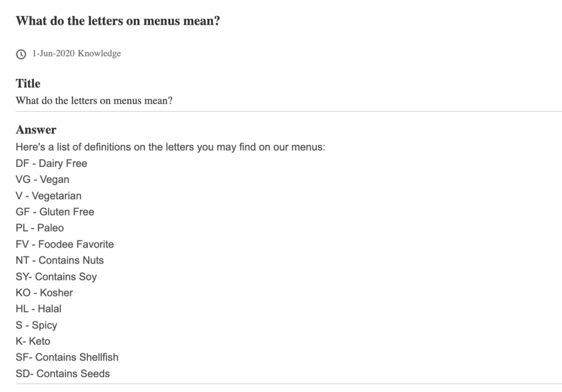Click the VG - Vegan entry

coord(42,180)
